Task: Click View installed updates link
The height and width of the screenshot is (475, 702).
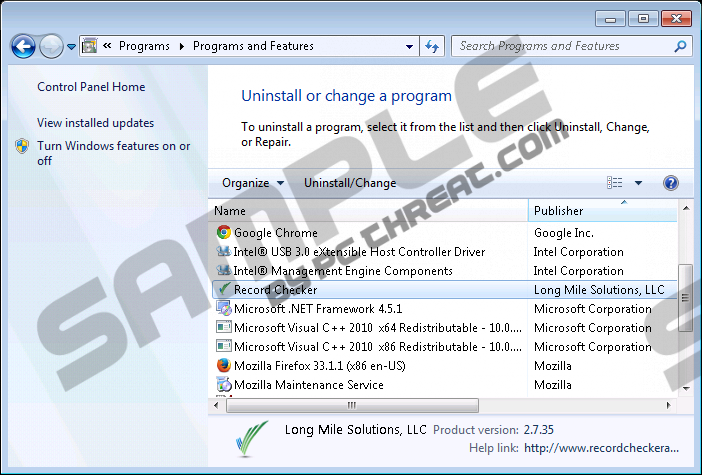Action: 95,123
